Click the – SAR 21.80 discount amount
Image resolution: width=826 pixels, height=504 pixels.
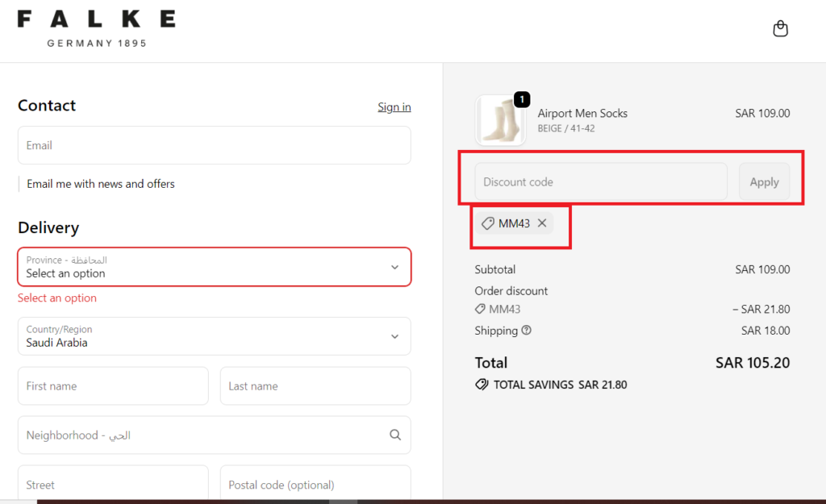(761, 309)
